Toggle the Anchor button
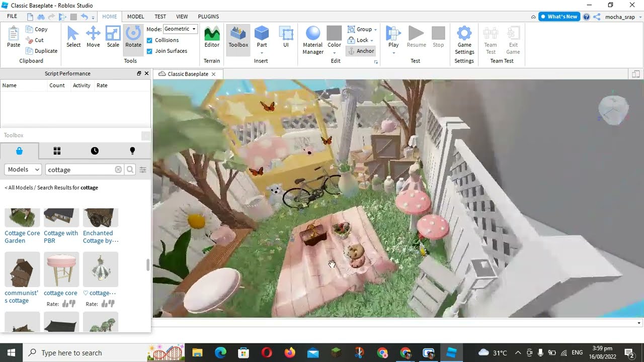 [x=361, y=51]
